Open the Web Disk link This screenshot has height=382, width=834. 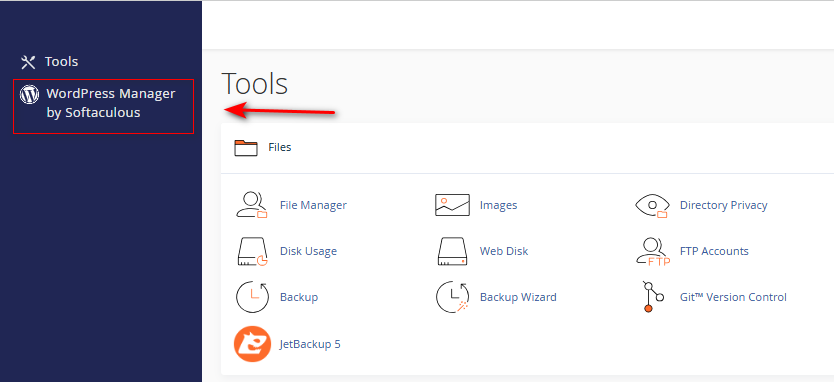[504, 251]
